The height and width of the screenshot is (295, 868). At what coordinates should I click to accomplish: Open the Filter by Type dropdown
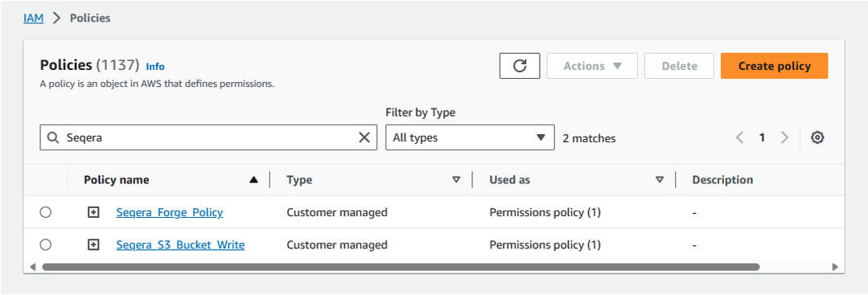[470, 137]
